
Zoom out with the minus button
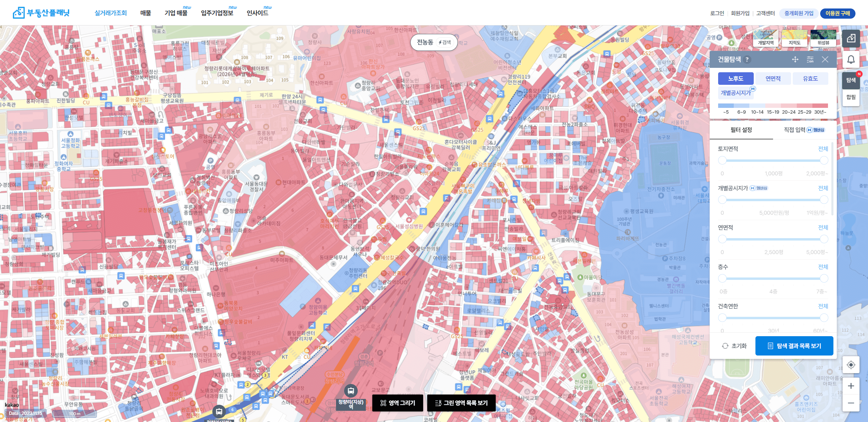click(x=851, y=403)
